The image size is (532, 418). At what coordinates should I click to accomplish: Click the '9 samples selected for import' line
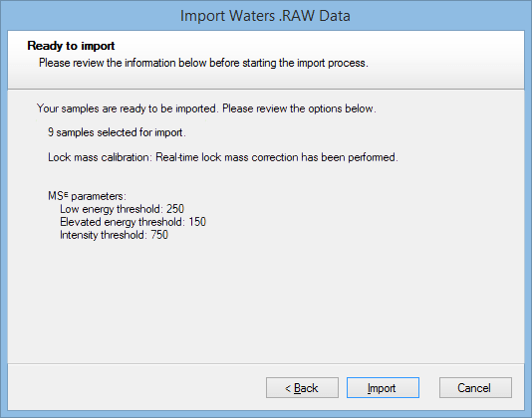[117, 132]
